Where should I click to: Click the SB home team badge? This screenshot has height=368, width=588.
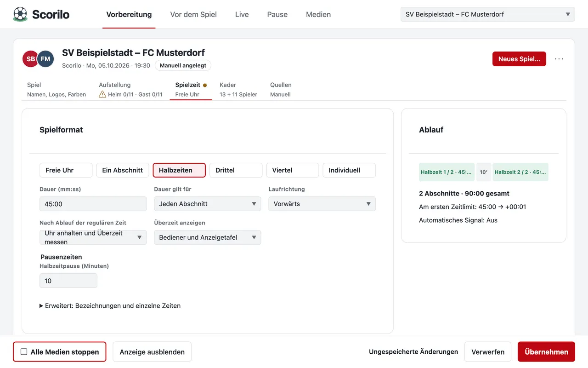pyautogui.click(x=31, y=59)
